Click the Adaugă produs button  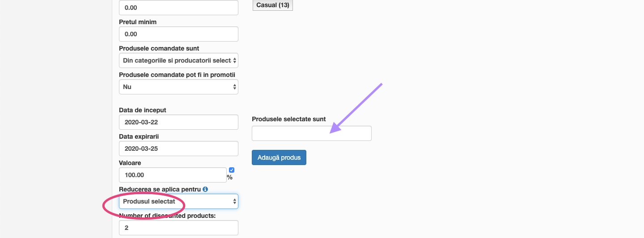(x=279, y=157)
